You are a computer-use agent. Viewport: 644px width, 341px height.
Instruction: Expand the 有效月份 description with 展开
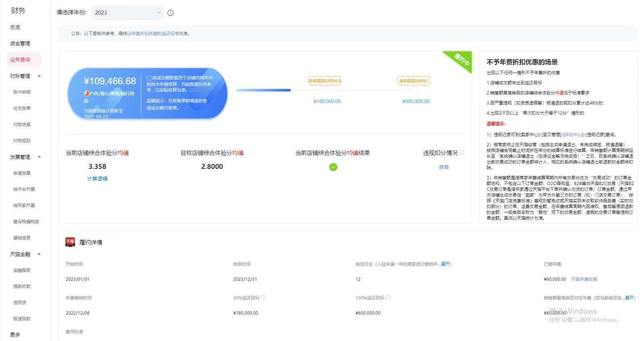(x=445, y=264)
